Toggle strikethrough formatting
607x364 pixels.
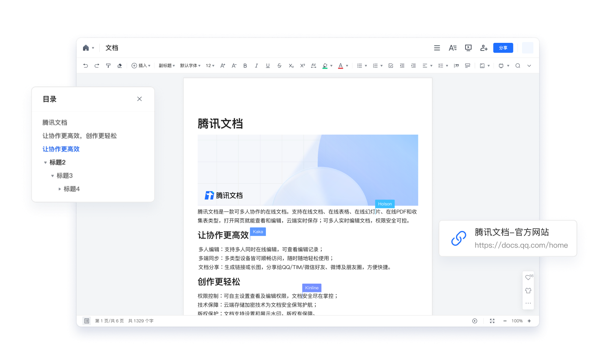click(279, 66)
